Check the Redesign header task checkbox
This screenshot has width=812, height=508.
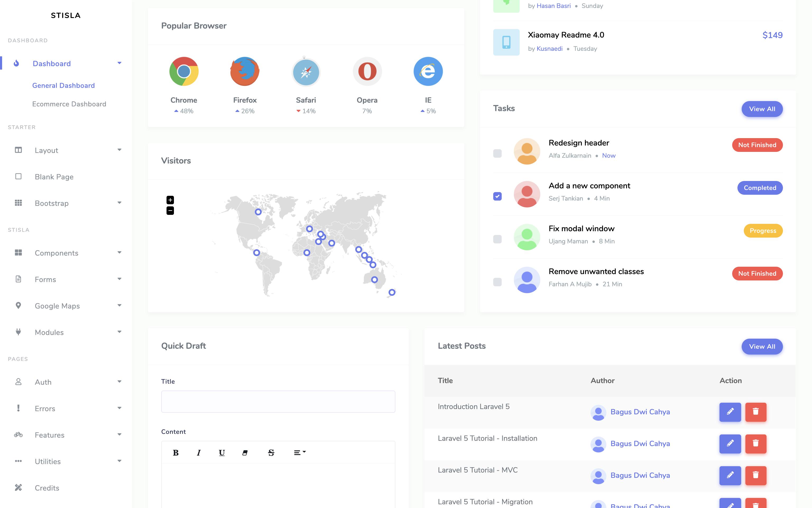497,153
